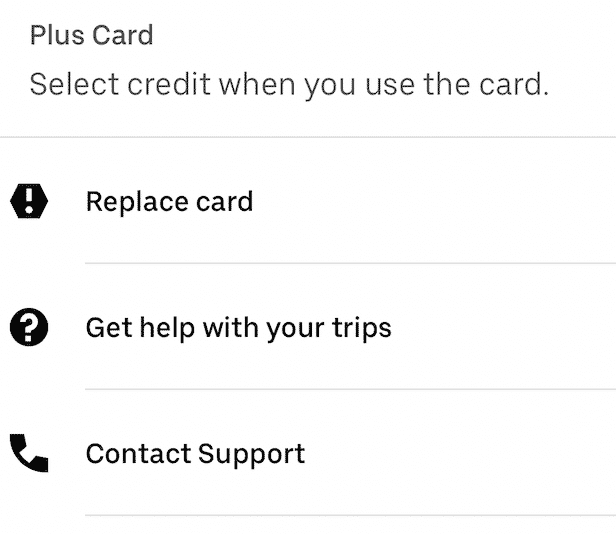Select the circled question mark beside trips help
616x534 pixels.
[x=29, y=327]
